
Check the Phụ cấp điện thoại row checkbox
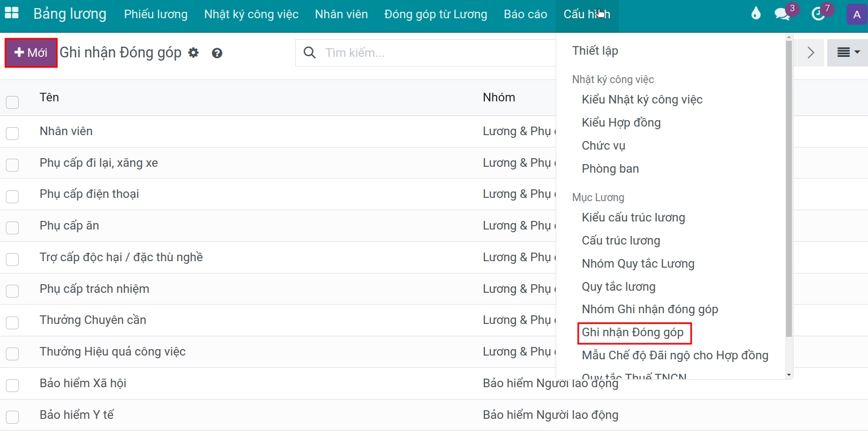point(12,196)
